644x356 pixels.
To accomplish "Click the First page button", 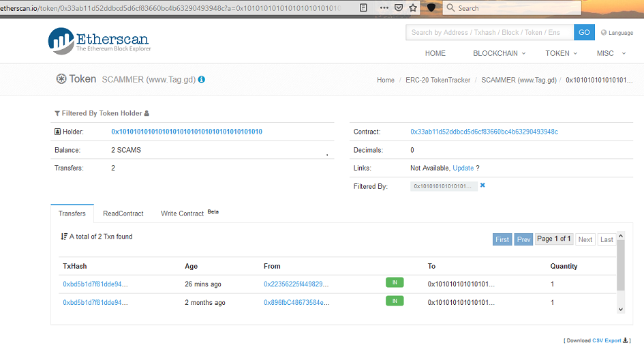I will click(502, 239).
